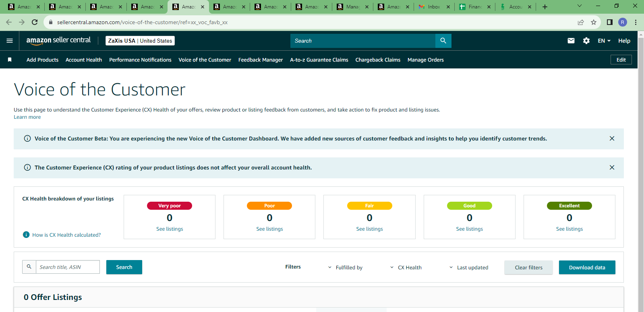Expand the Fulfilled by filter dropdown
Screen dimensions: 644x312
coord(345,267)
